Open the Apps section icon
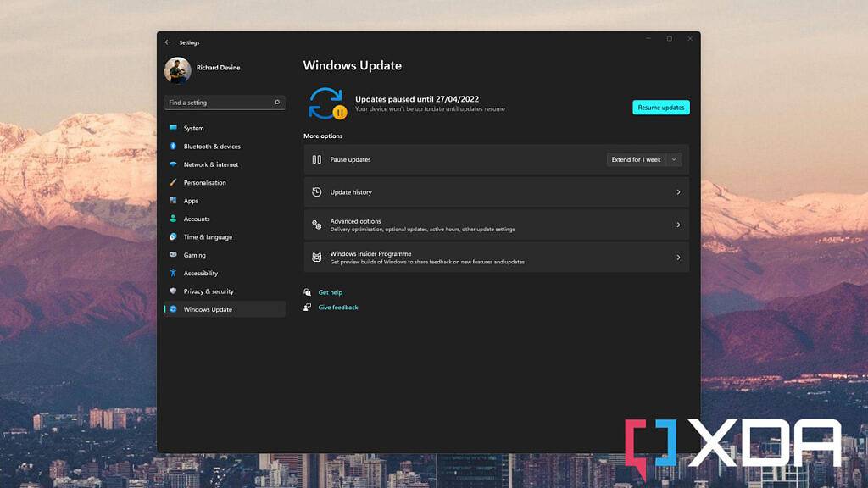Image resolution: width=868 pixels, height=488 pixels. 174,201
